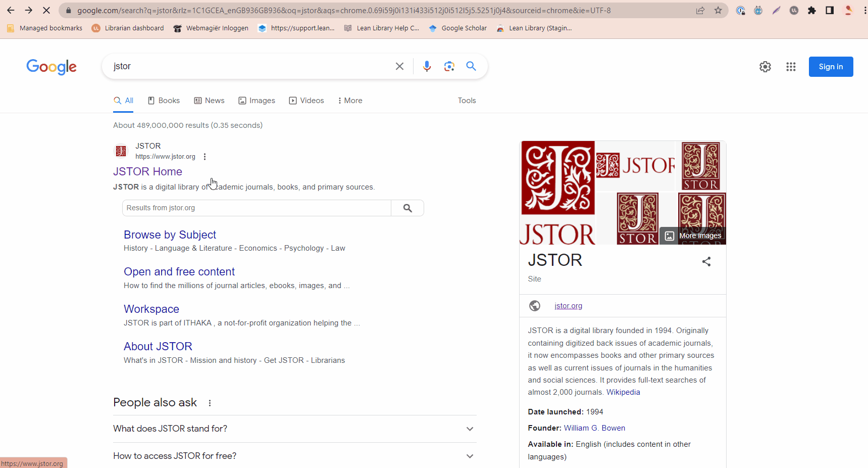
Task: Clear the search box with X
Action: [399, 66]
